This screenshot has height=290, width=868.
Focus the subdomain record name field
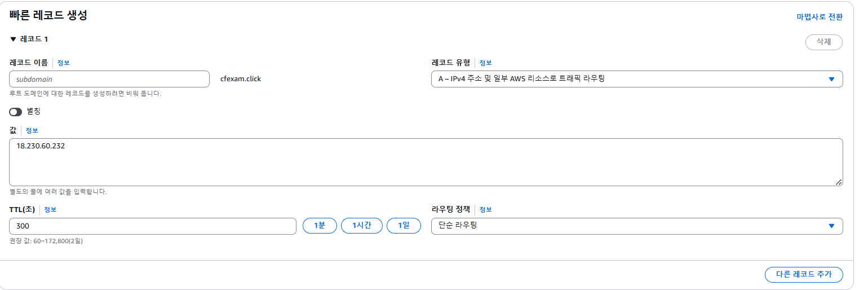point(109,79)
